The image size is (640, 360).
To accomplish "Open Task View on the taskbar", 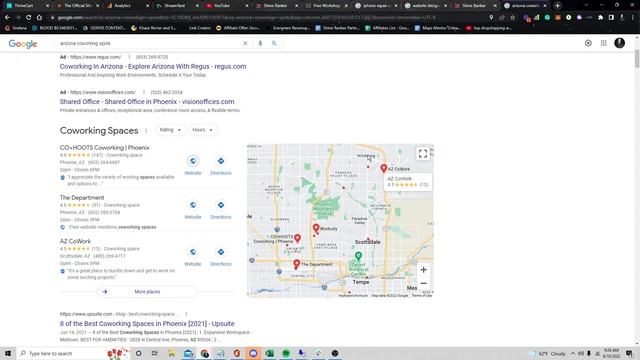I will [x=155, y=353].
